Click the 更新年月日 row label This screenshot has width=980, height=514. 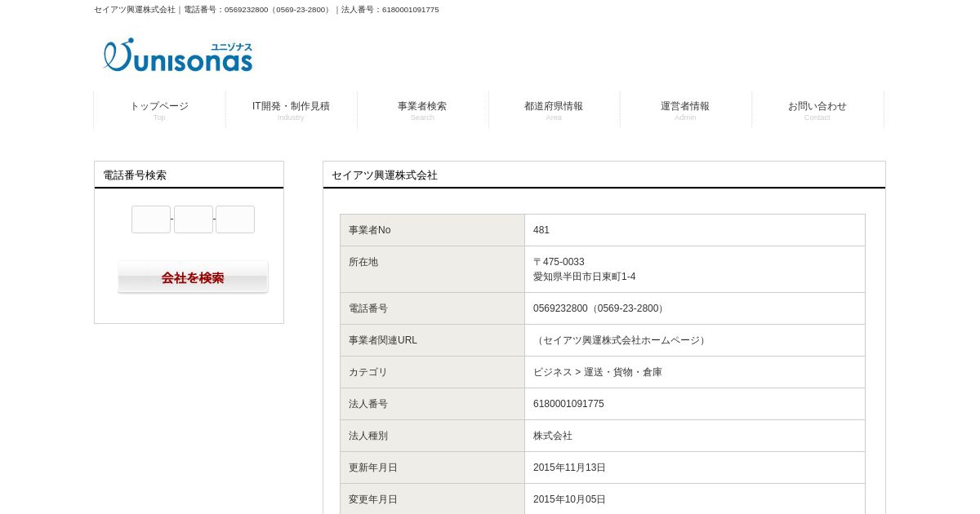pyautogui.click(x=373, y=467)
